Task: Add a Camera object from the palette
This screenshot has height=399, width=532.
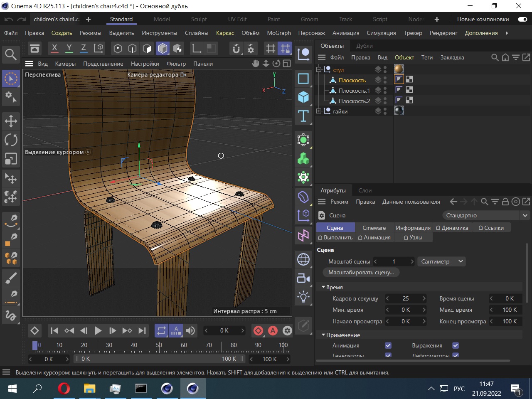Action: [x=303, y=278]
